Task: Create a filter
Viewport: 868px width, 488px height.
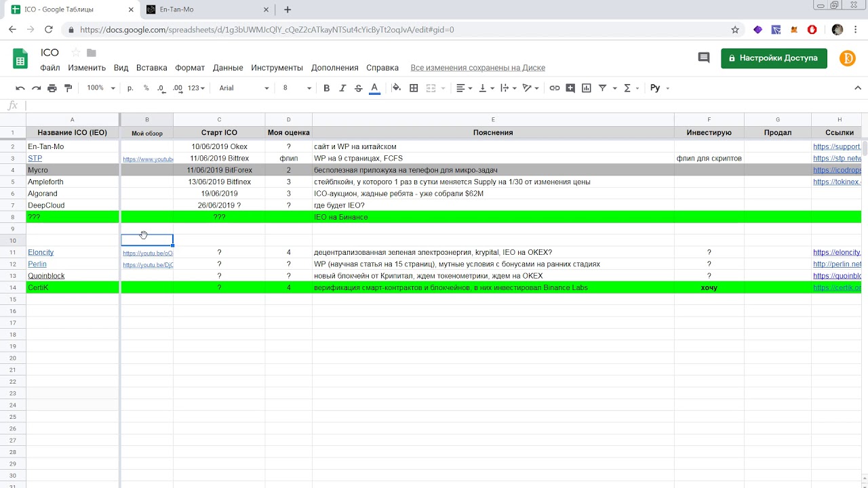Action: point(602,88)
